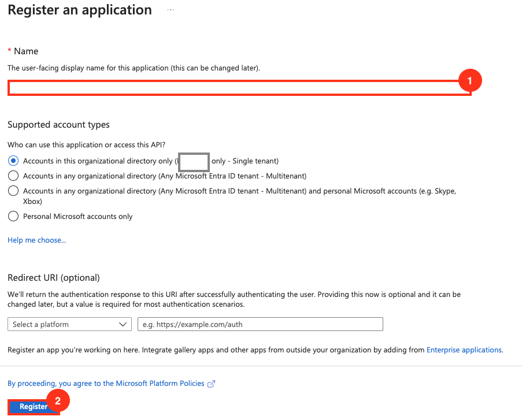Select the Multitenant-only organizational directory option
The width and height of the screenshot is (522, 420).
pyautogui.click(x=13, y=176)
